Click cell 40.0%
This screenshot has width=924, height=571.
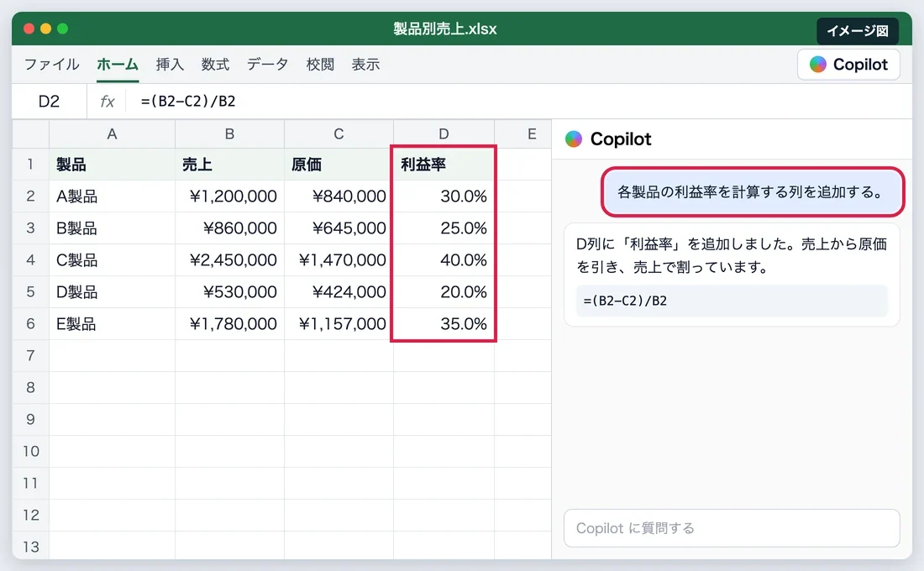(444, 259)
